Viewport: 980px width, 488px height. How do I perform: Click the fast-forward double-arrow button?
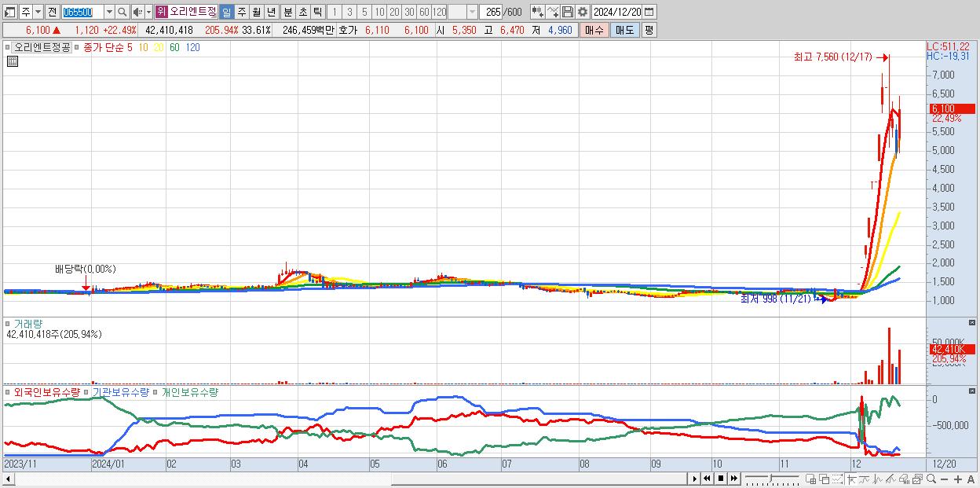pyautogui.click(x=733, y=479)
